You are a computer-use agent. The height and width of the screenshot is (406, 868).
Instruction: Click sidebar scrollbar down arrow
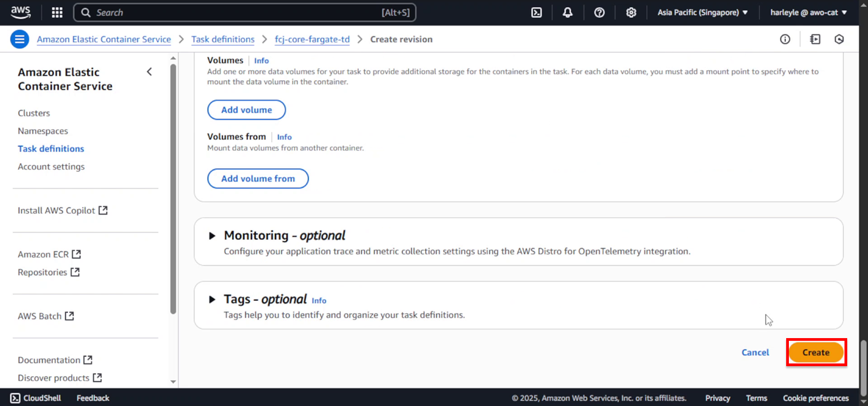pos(173,382)
